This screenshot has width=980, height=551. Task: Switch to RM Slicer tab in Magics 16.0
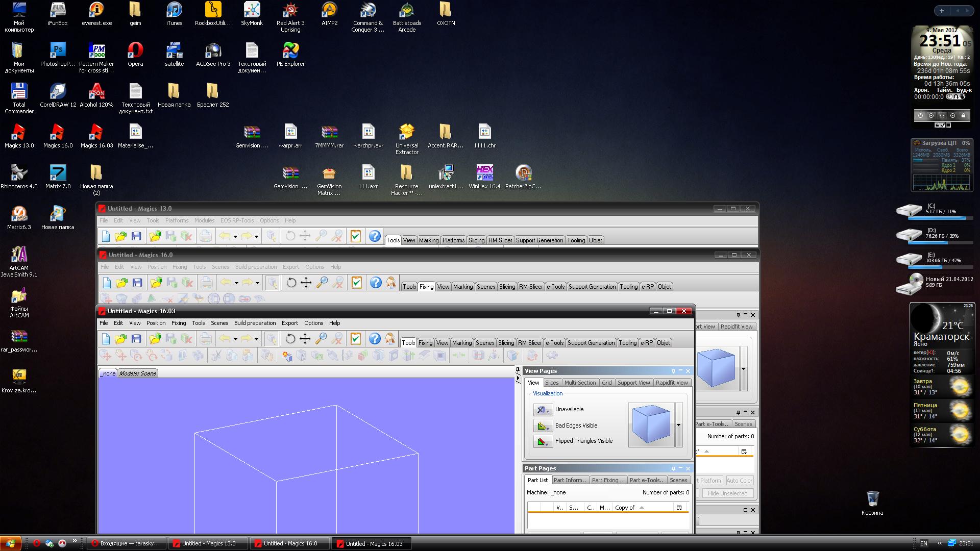(531, 287)
